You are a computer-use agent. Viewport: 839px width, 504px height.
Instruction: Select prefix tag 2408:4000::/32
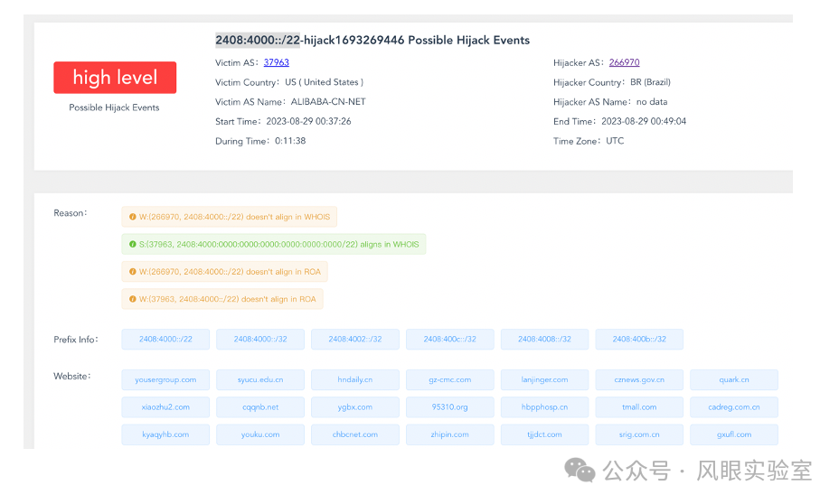click(260, 340)
